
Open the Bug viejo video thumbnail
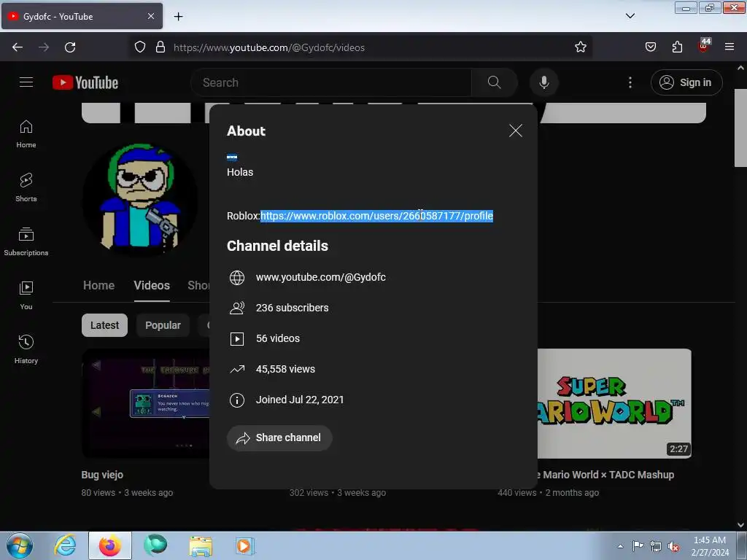[x=145, y=403]
